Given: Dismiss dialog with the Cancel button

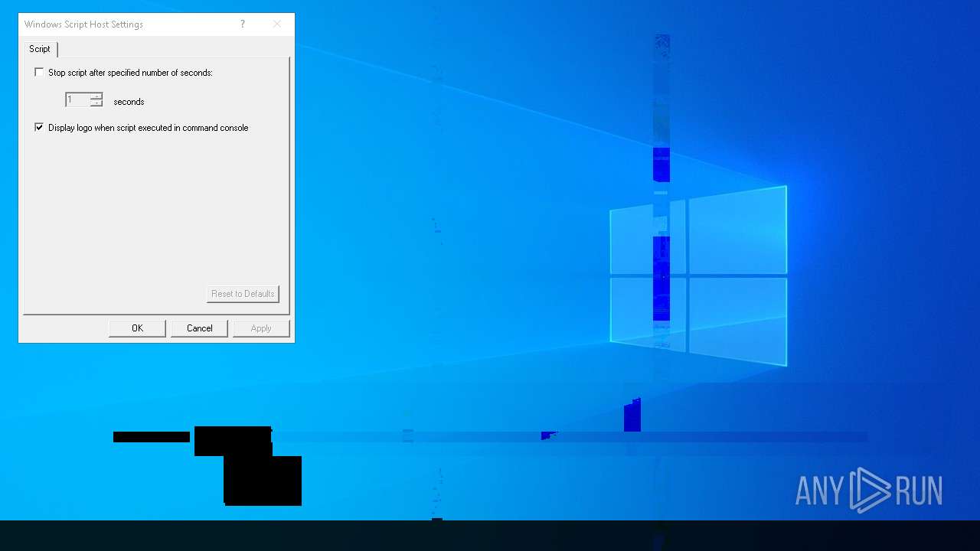Looking at the screenshot, I should [199, 328].
